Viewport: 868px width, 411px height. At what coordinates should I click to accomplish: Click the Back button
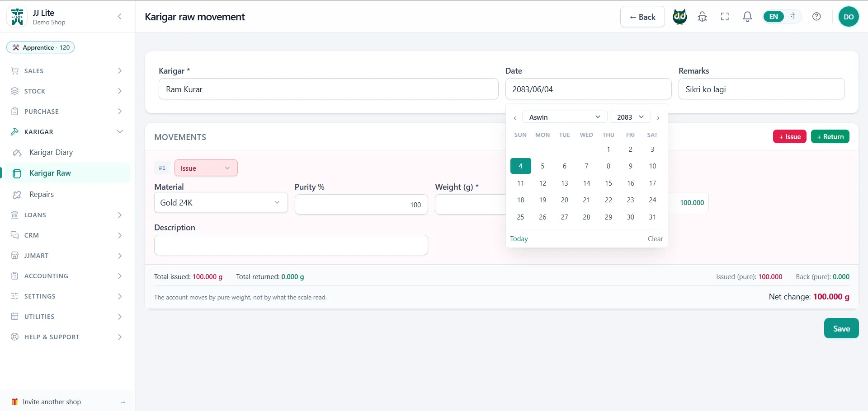642,17
